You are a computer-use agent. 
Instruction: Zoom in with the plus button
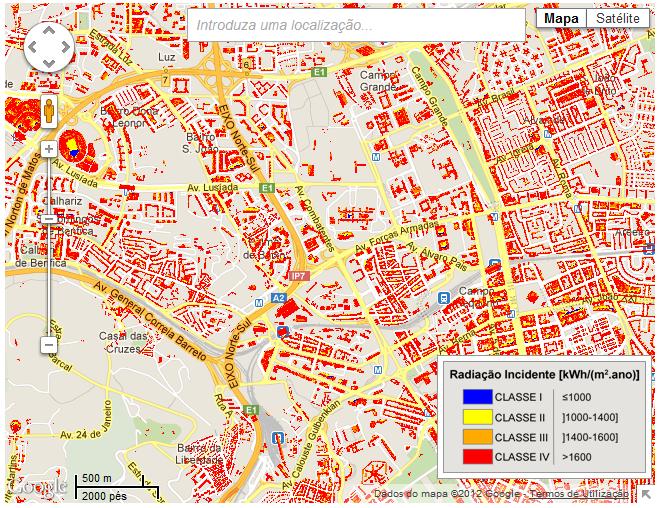(x=49, y=149)
